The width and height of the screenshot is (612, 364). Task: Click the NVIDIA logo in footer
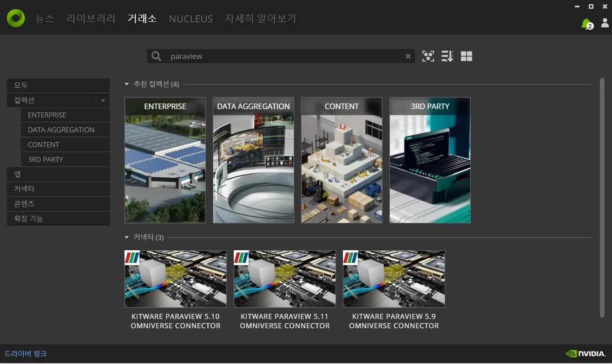click(x=586, y=354)
